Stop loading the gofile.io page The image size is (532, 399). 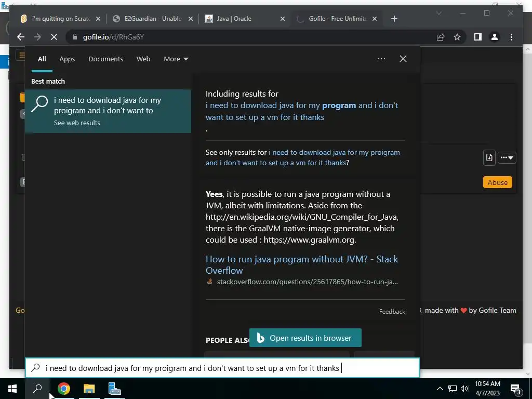[x=54, y=37]
